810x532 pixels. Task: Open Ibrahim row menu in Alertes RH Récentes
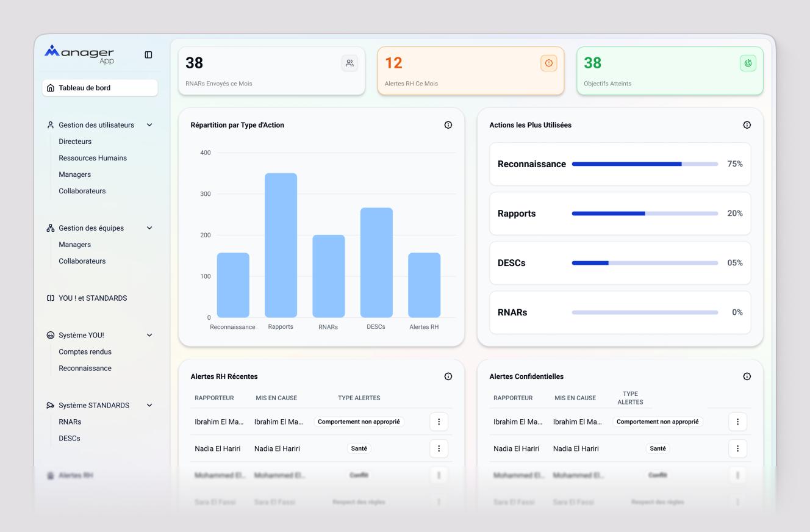pos(439,422)
